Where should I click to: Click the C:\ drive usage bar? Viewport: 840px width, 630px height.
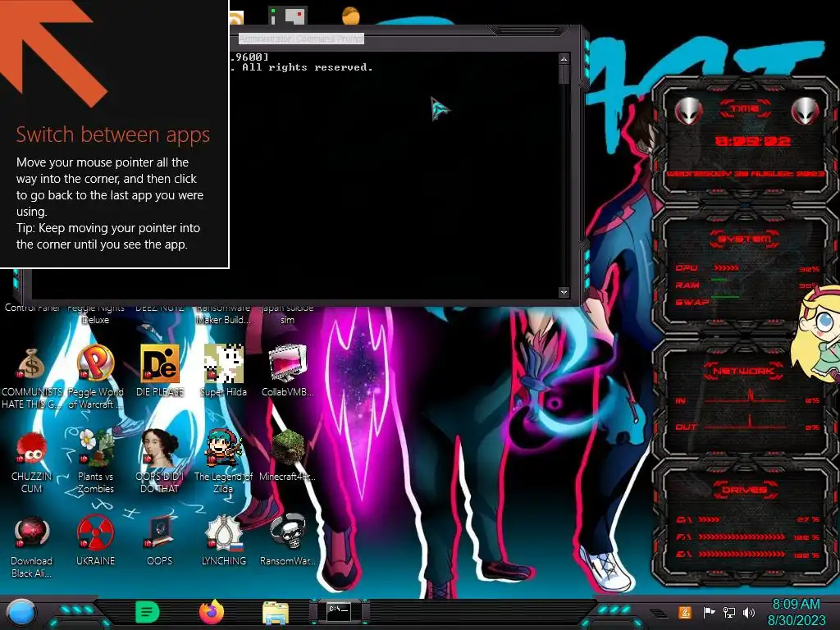tap(709, 519)
